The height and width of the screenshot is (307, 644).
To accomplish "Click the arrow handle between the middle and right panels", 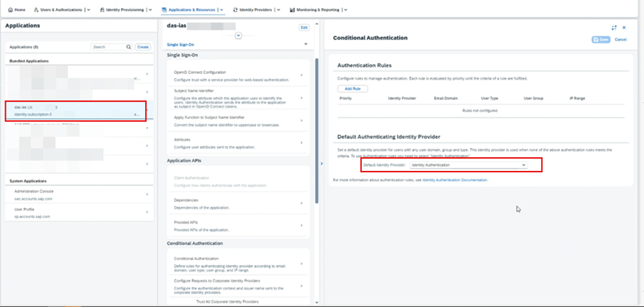I will coord(322,164).
